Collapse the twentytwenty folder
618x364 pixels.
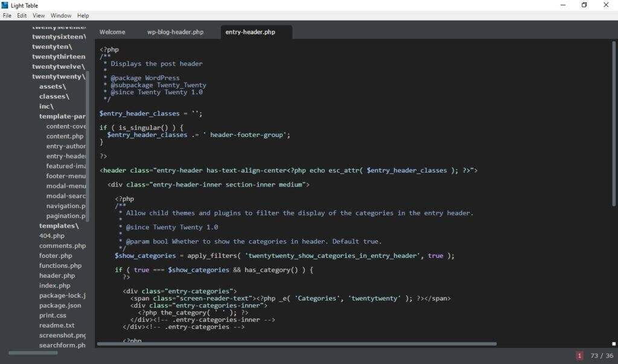[x=58, y=77]
